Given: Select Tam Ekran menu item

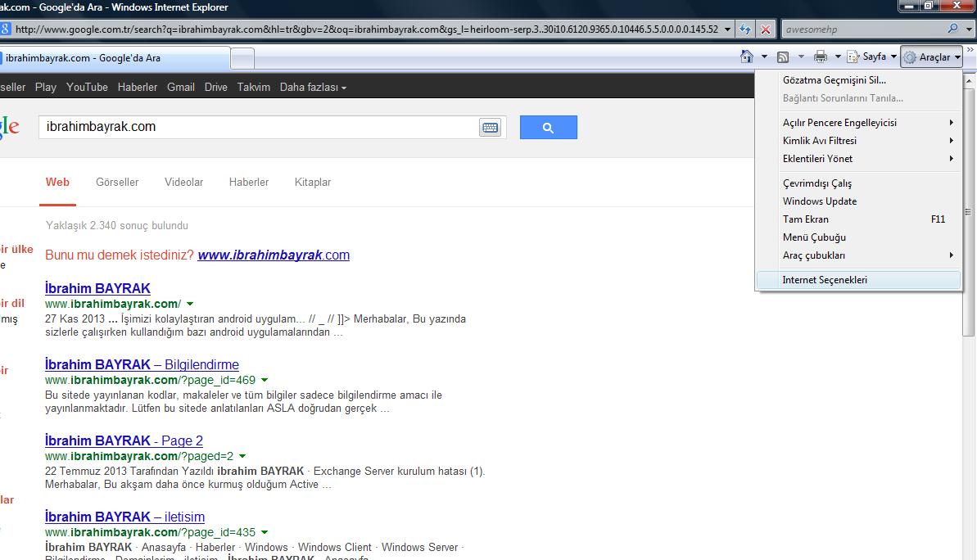Looking at the screenshot, I should point(858,219).
